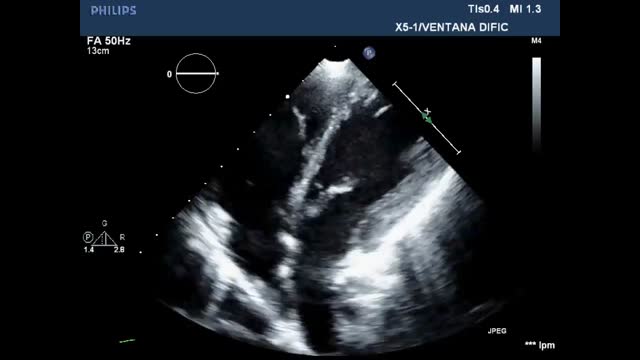Viewport: 640px width, 360px height.
Task: Select the TIs0.4 thermal index readout
Action: [x=483, y=9]
